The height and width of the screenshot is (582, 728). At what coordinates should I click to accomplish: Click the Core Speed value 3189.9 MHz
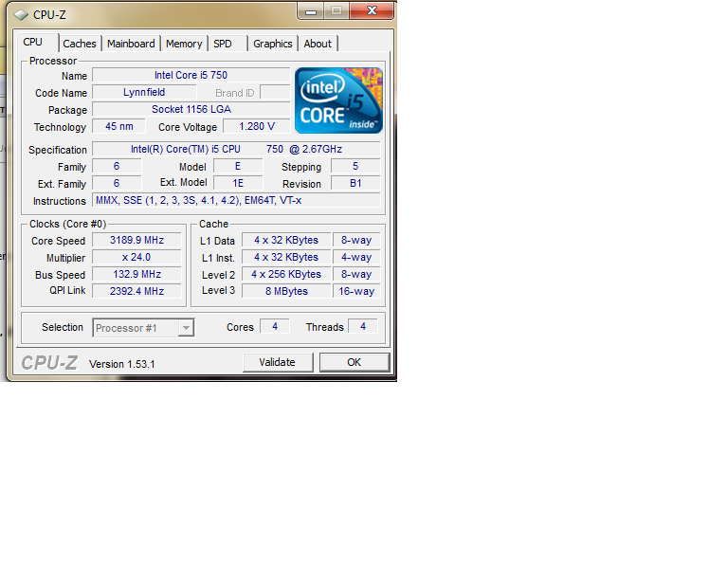(x=136, y=240)
